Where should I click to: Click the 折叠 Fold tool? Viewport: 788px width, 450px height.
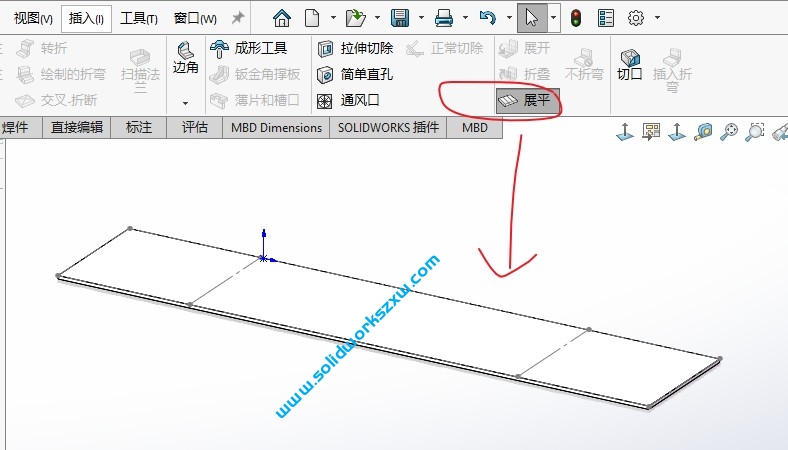(524, 74)
